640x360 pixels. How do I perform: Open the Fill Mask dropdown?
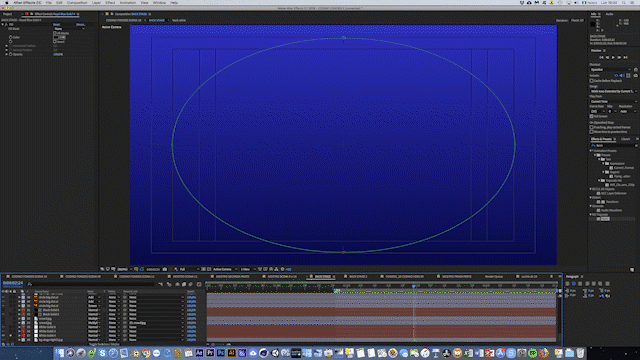point(69,29)
